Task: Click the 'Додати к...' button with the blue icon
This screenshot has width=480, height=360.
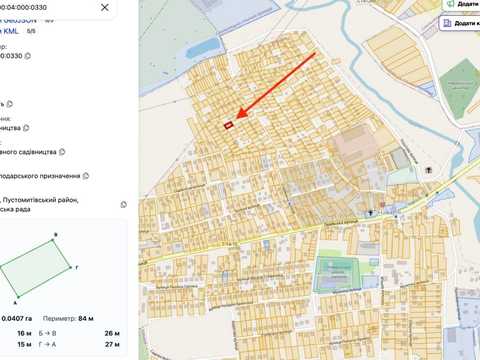Action: click(460, 23)
